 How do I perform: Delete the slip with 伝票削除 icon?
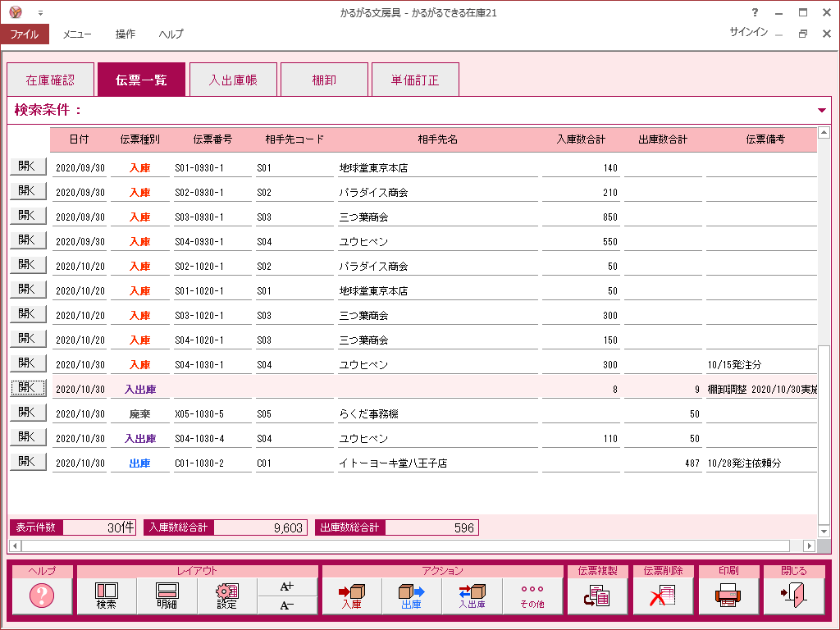663,596
